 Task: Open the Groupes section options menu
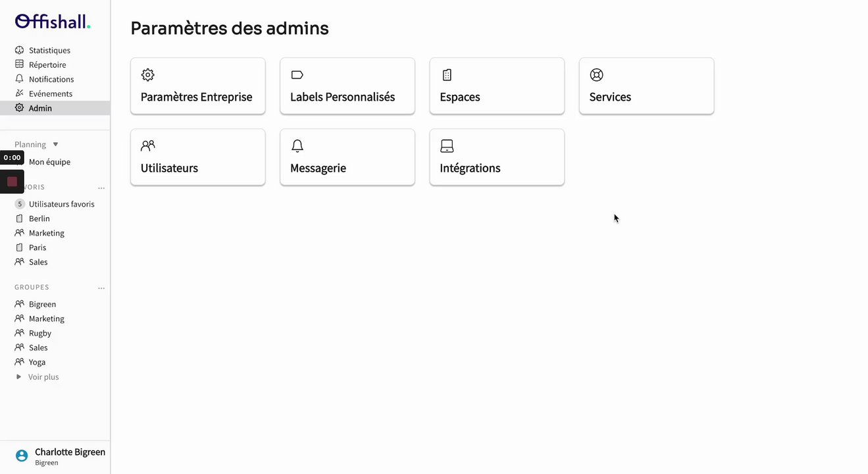[101, 288]
